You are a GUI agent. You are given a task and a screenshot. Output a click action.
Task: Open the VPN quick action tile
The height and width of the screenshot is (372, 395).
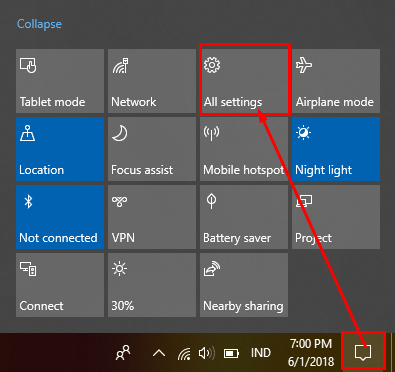point(152,217)
